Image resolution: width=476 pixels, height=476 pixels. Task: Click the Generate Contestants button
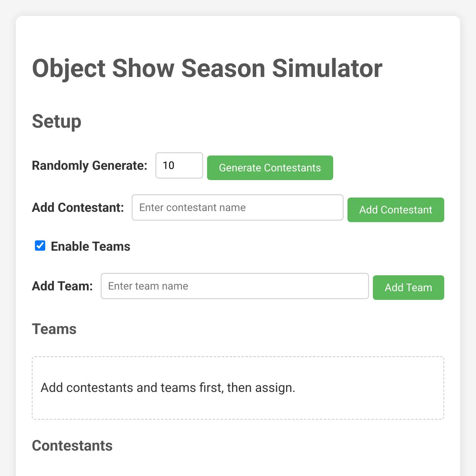pos(270,168)
